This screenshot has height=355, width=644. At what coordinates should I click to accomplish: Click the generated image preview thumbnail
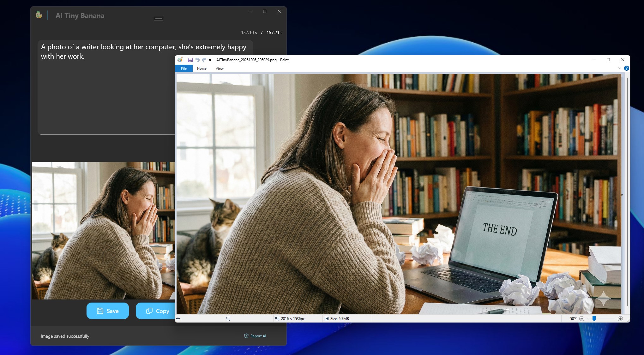click(103, 231)
